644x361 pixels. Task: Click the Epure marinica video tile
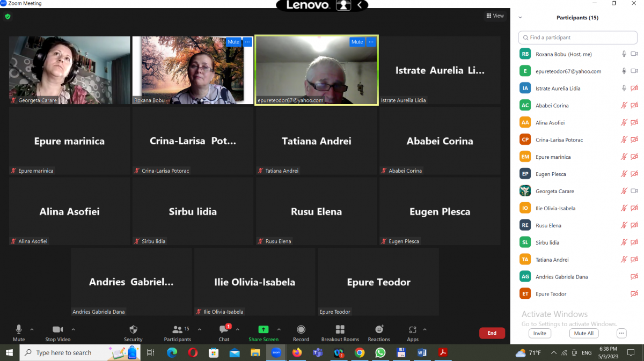(70, 141)
